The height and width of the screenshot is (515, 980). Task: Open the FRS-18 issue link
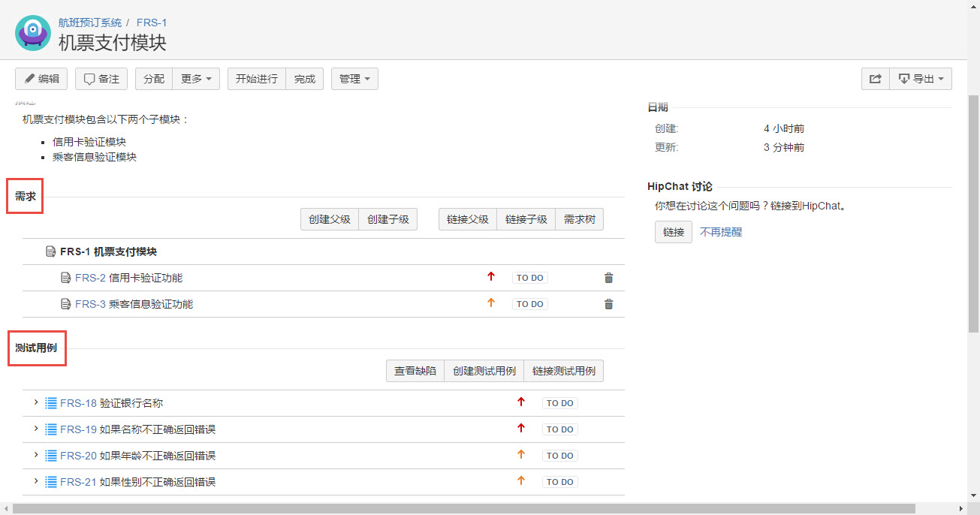(78, 403)
